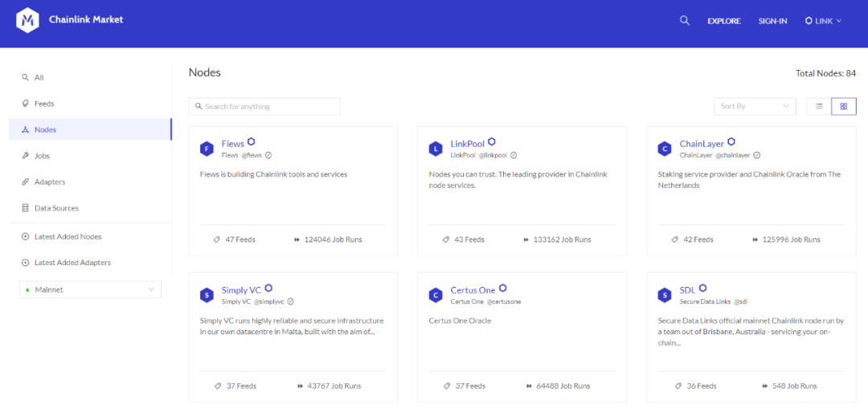Screen dimensions: 868x409
Task: Click the Chainlink Market hexagon logo
Action: [x=27, y=20]
